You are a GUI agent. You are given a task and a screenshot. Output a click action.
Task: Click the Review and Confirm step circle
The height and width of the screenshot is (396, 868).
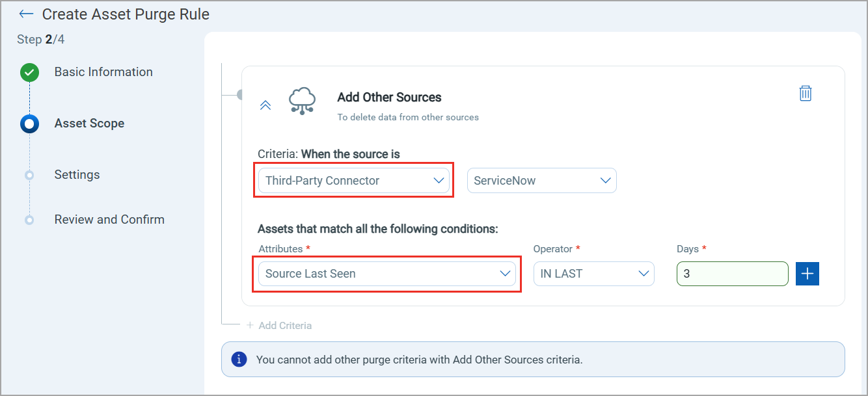pos(29,220)
